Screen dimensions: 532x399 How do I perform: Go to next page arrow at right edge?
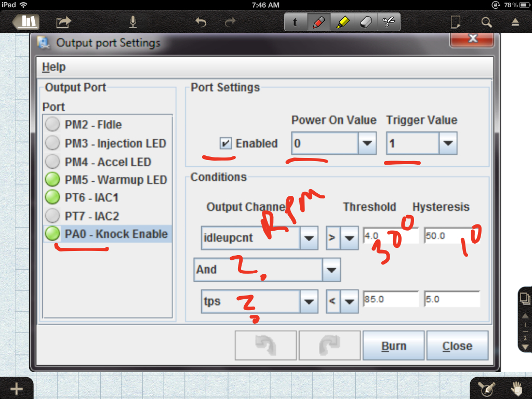pos(525,347)
